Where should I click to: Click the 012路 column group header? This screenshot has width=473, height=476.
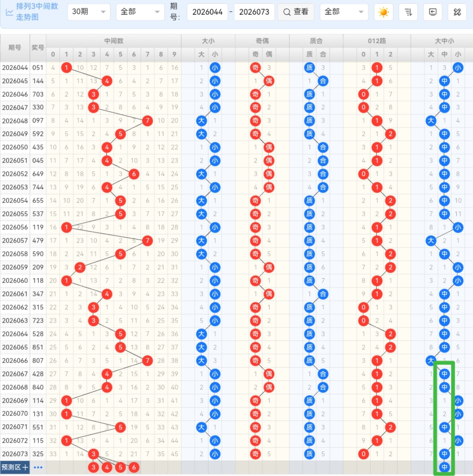pos(377,41)
